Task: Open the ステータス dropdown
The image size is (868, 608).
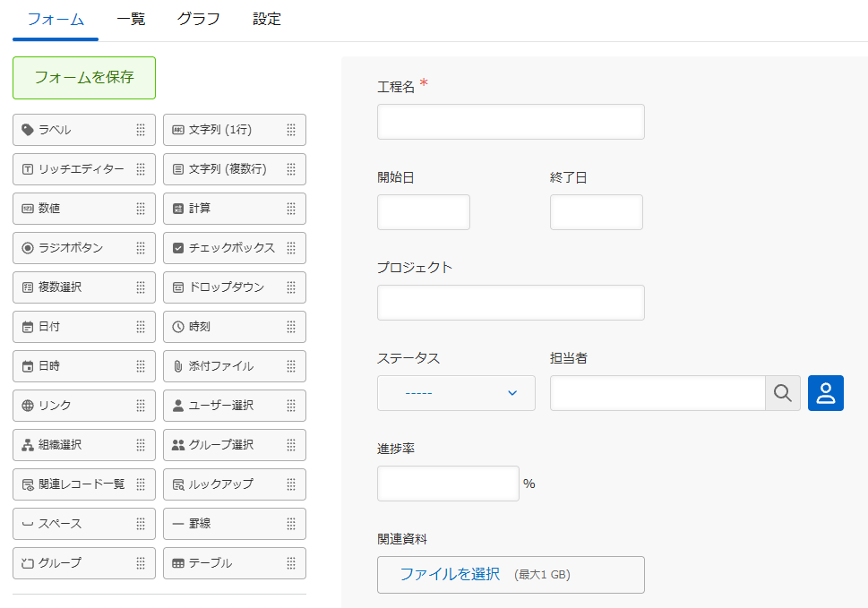Action: 456,393
